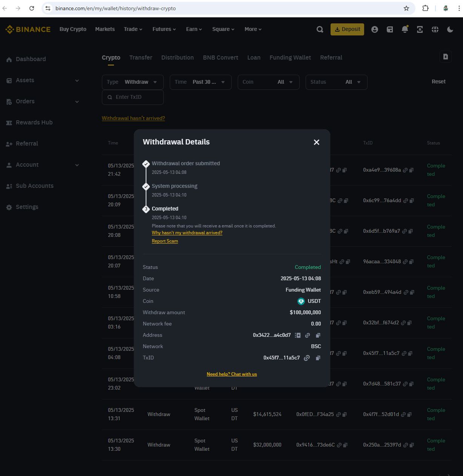Open the search magnifier icon
Image resolution: width=463 pixels, height=476 pixels.
pos(320,29)
